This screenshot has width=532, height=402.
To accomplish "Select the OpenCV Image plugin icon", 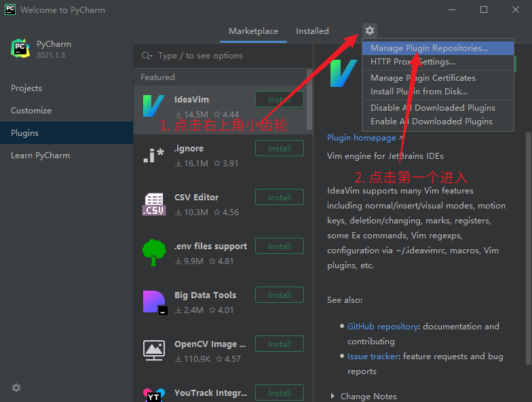I will pos(154,350).
